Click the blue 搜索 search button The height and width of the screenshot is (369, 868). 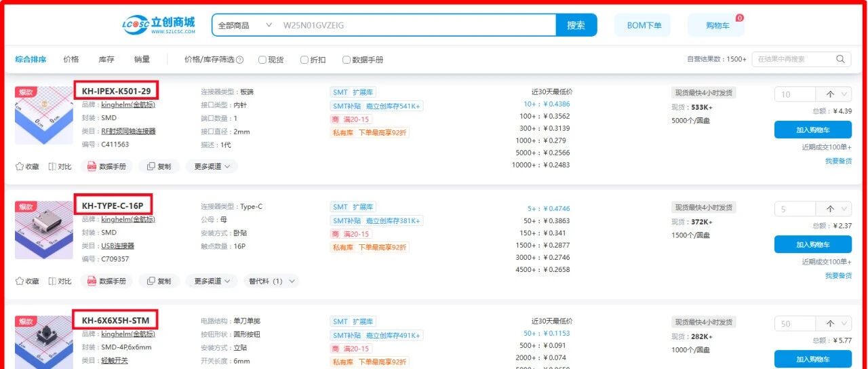tap(576, 25)
